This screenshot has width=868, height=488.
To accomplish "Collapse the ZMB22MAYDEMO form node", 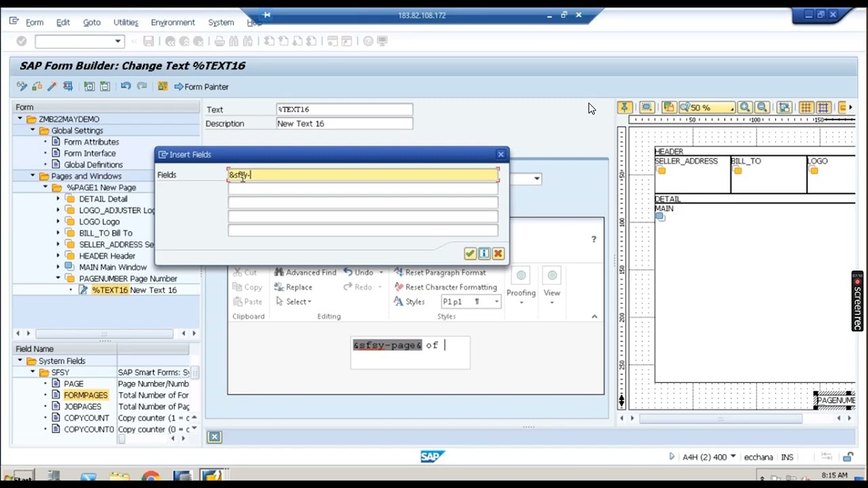I will pyautogui.click(x=20, y=119).
